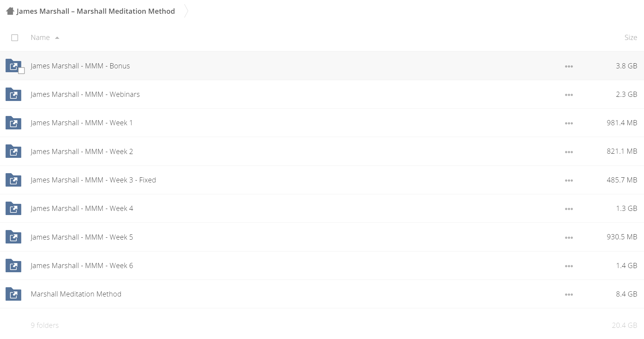Click the Week 1 folder icon
The height and width of the screenshot is (339, 644).
(13, 123)
